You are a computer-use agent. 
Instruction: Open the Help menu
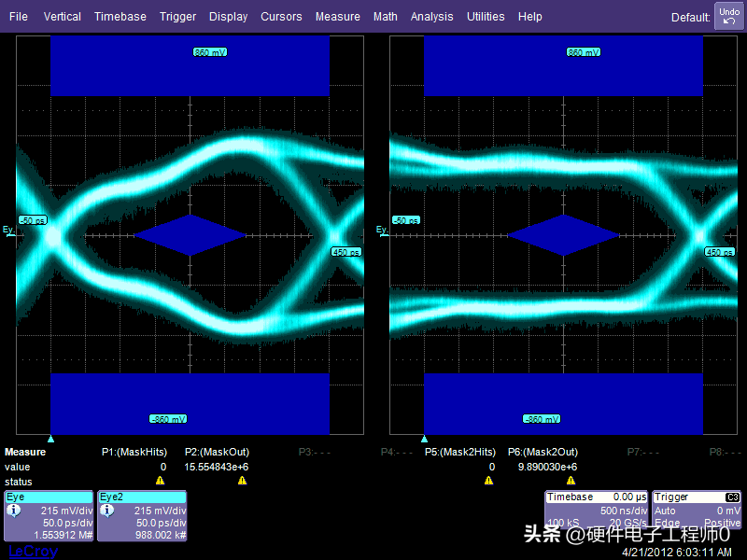pos(529,17)
